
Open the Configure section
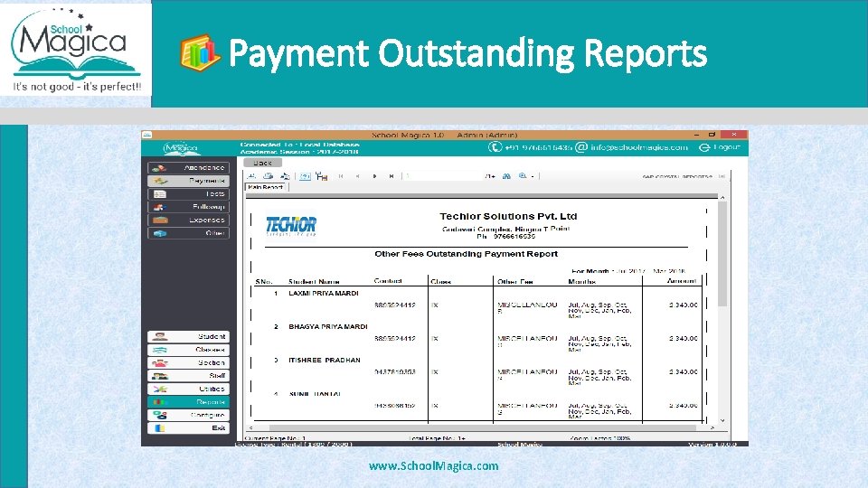[x=188, y=415]
